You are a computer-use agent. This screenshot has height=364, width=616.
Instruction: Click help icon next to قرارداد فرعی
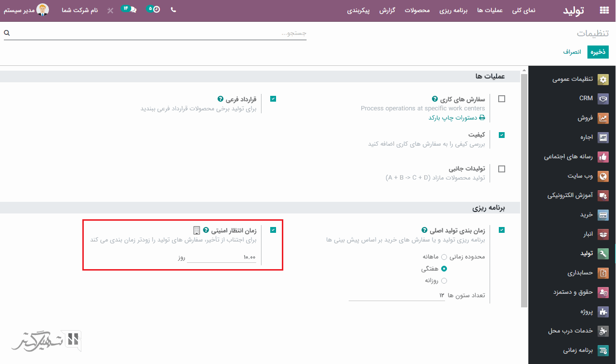[221, 99]
